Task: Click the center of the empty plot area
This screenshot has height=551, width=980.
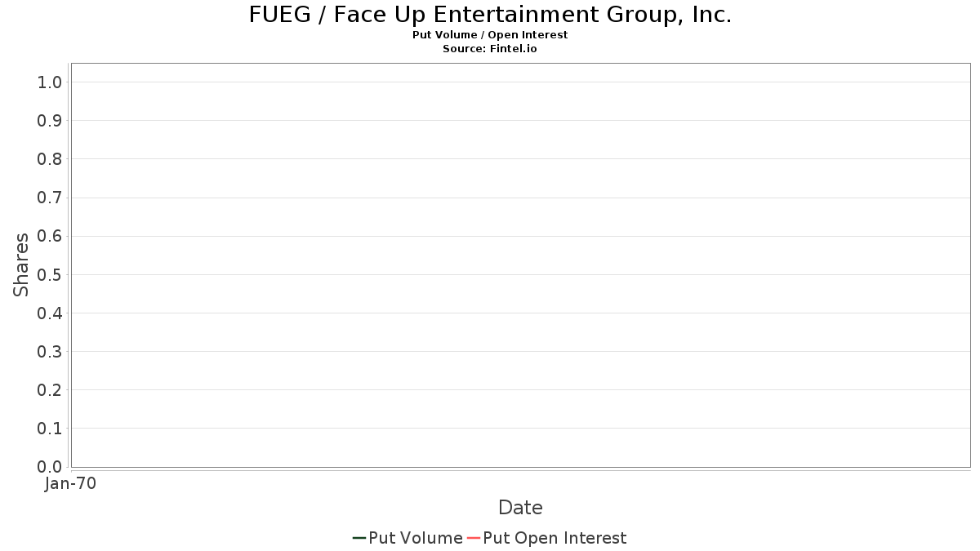Action: [x=520, y=265]
